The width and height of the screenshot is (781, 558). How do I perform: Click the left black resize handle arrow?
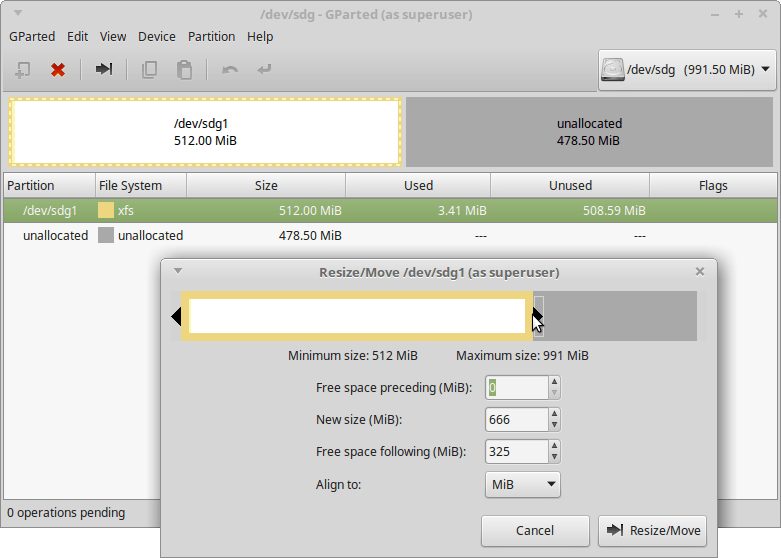(x=176, y=316)
